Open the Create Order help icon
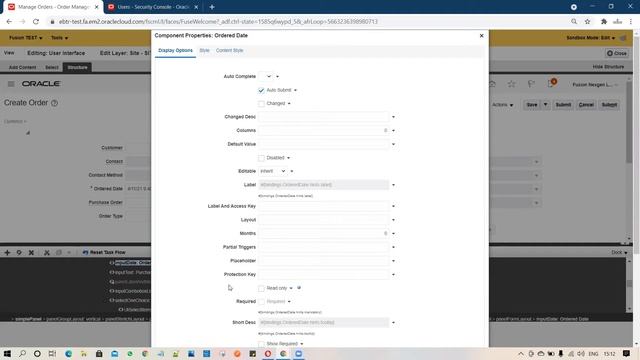 click(54, 103)
